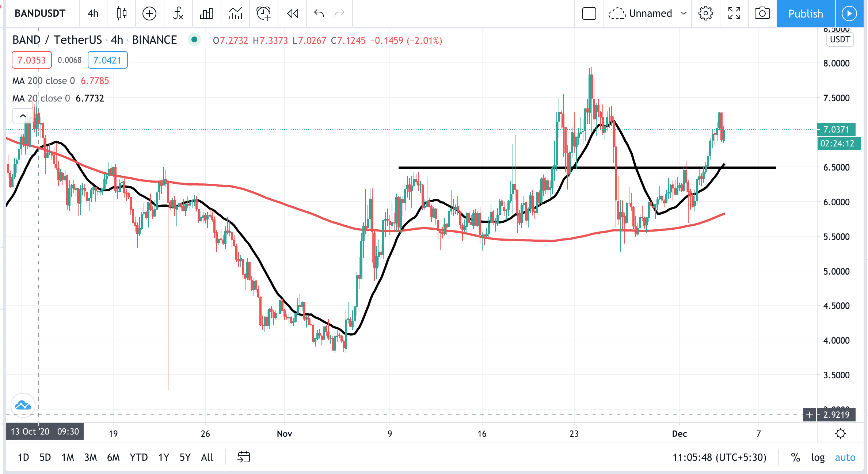Take a chart snapshot with camera icon
The height and width of the screenshot is (474, 868).
tap(762, 14)
